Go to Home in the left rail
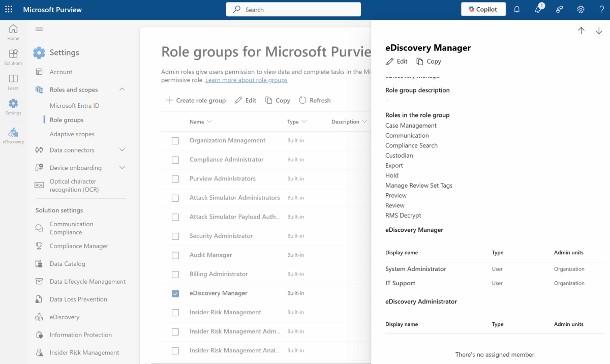Screen dimensions: 610x364 (13, 32)
